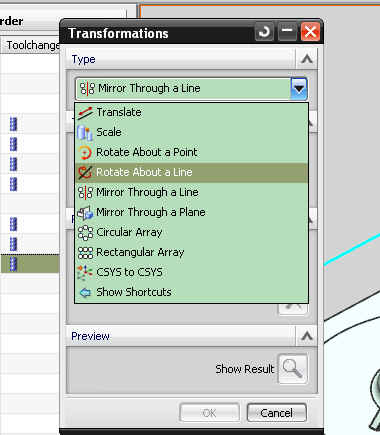Close the Transformations dialog
This screenshot has height=435, width=380.
point(310,32)
